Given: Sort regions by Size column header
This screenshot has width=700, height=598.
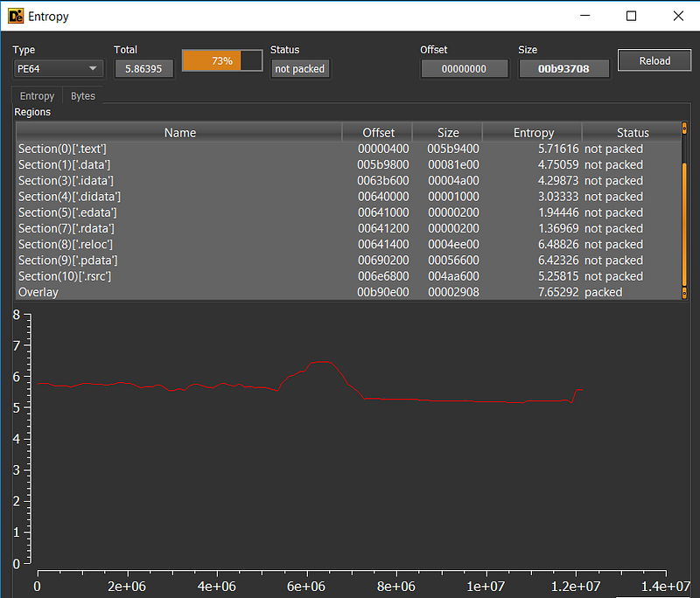Looking at the screenshot, I should pyautogui.click(x=448, y=132).
